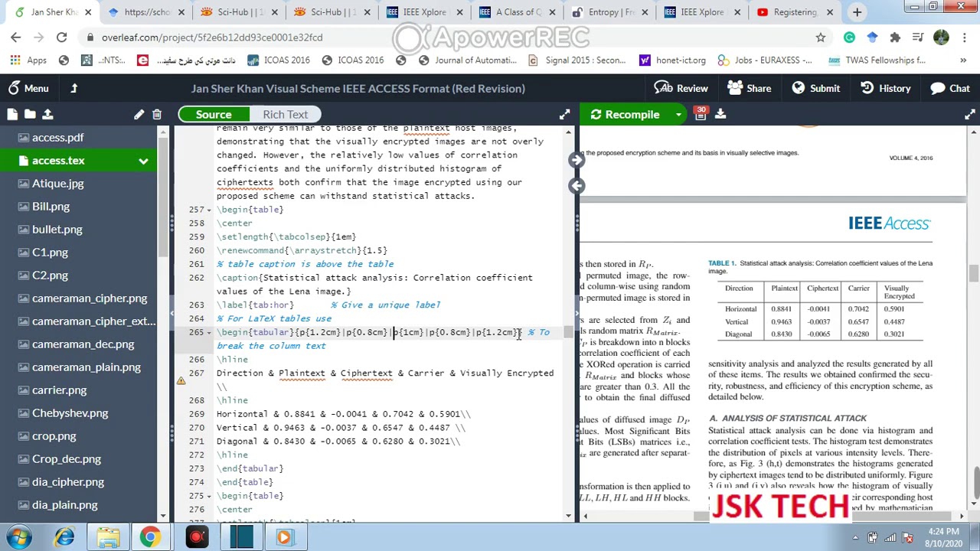The width and height of the screenshot is (980, 551).
Task: Expand PDF preview to full screen
Action: point(970,114)
